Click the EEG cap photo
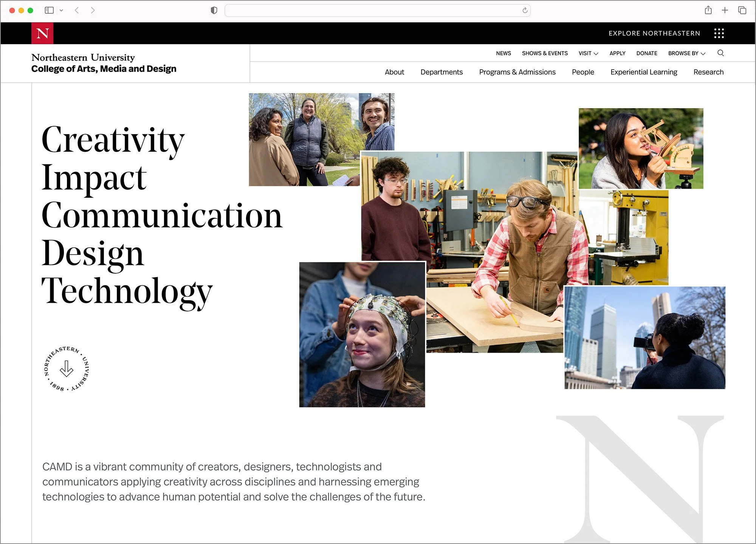This screenshot has height=544, width=756. (x=362, y=335)
